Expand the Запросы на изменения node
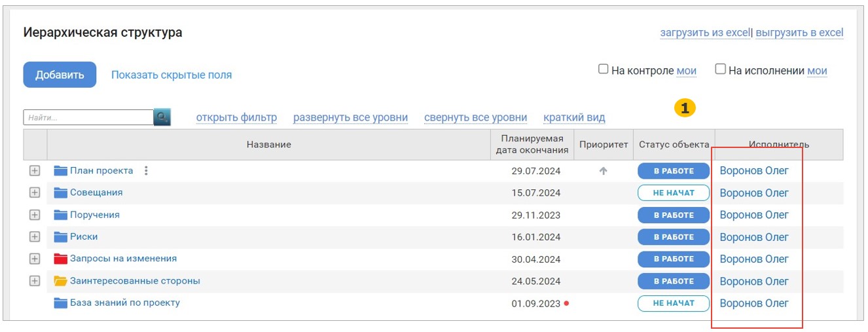This screenshot has width=868, height=332. (35, 259)
